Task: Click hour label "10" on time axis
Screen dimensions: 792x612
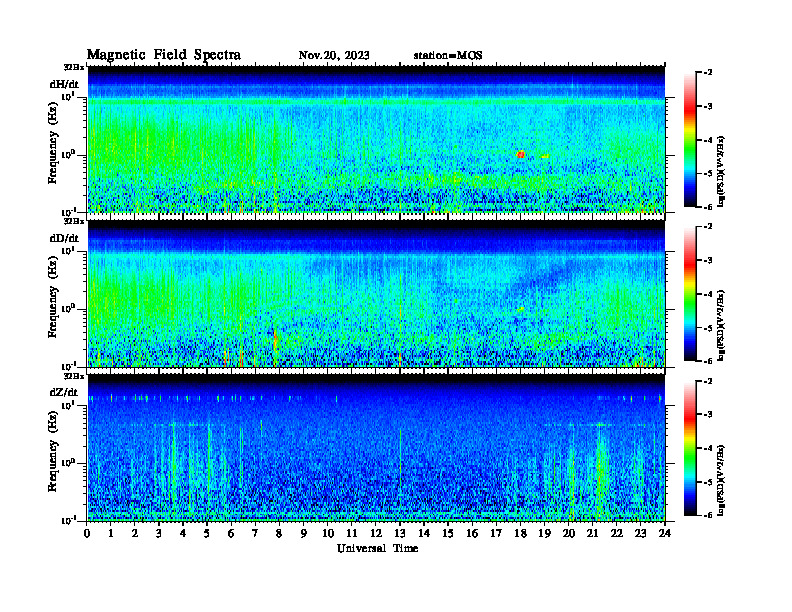Action: pos(328,534)
